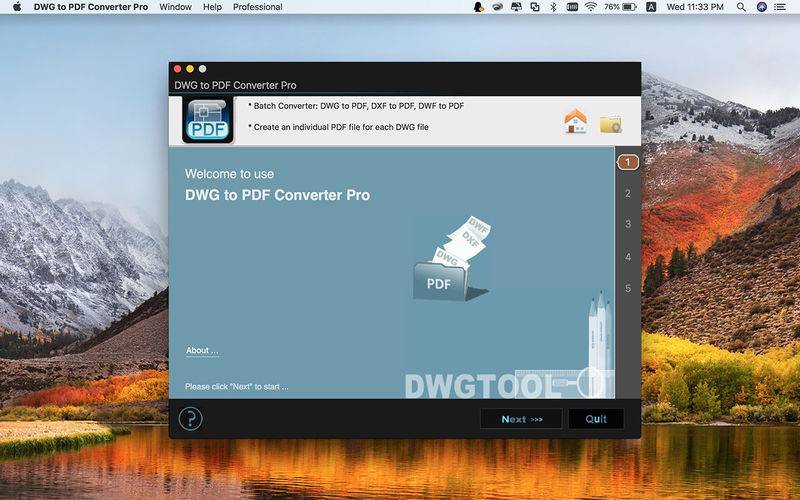Click the input source A icon
This screenshot has width=800, height=500.
[x=651, y=7]
